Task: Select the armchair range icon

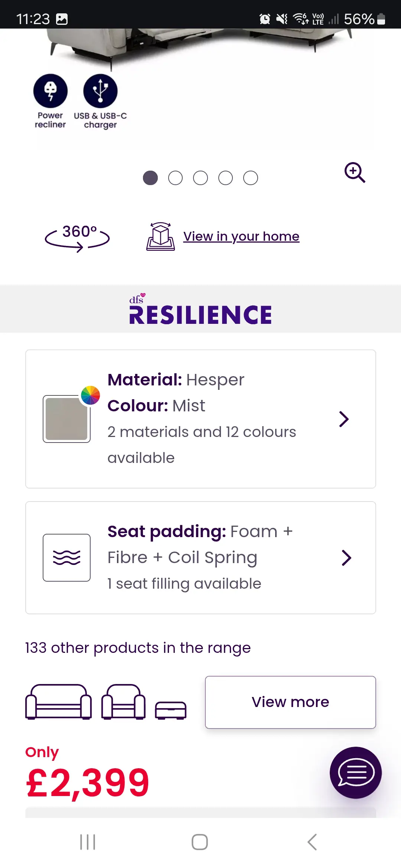Action: [x=123, y=702]
